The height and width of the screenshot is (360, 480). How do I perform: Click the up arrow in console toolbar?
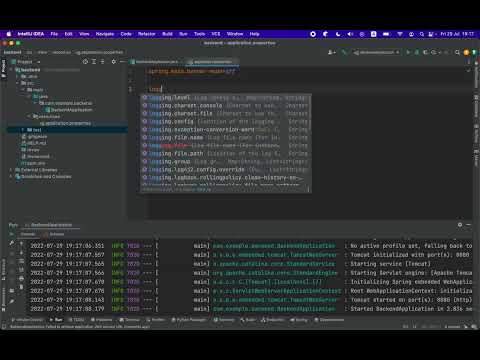point(21,244)
